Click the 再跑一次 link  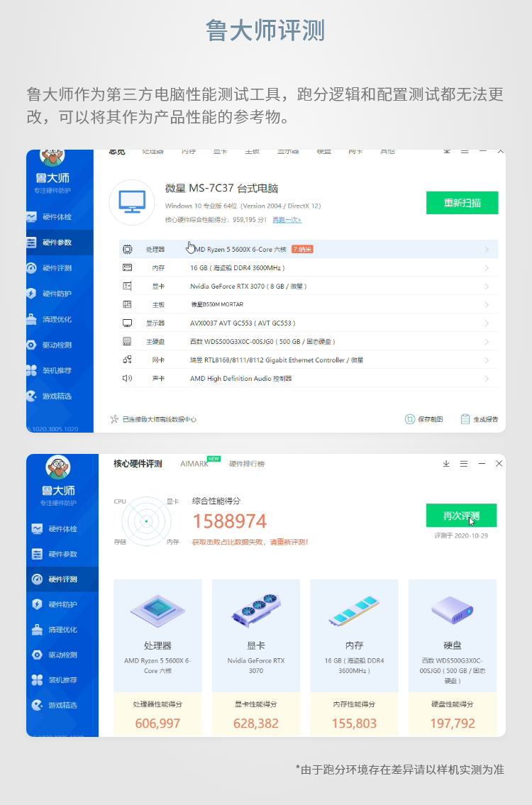(287, 220)
